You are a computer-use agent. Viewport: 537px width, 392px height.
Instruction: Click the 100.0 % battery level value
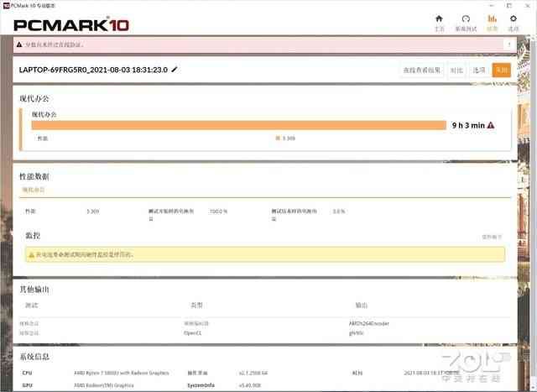click(x=218, y=212)
